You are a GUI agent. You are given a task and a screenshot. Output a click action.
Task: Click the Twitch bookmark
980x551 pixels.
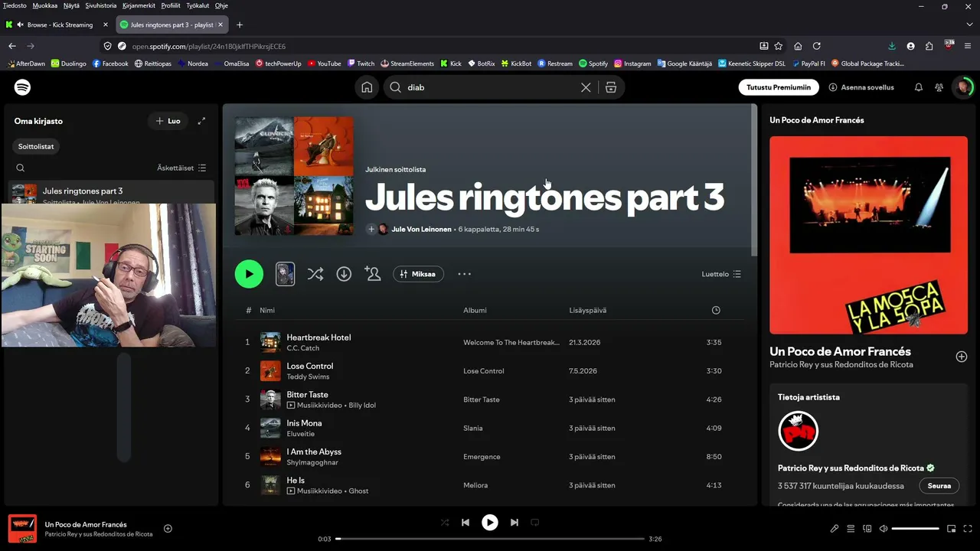point(361,64)
